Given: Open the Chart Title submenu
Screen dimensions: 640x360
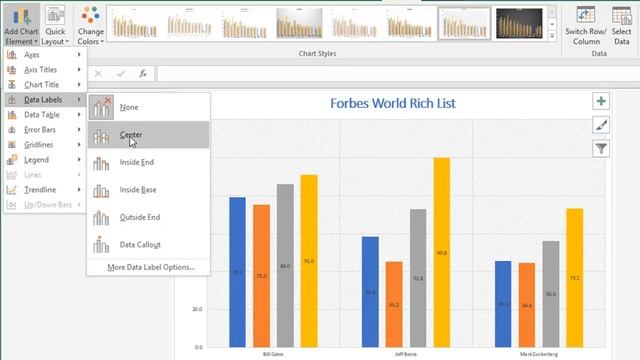Looking at the screenshot, I should click(x=44, y=85).
